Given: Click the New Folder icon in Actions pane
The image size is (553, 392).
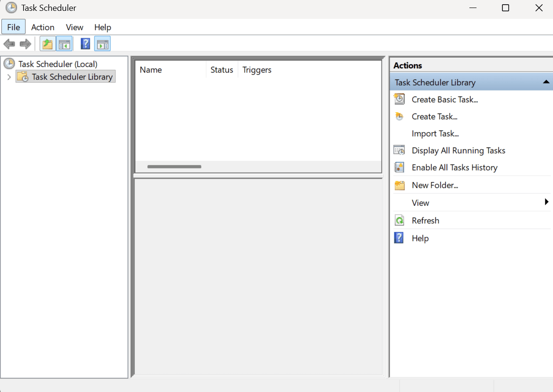Looking at the screenshot, I should tap(399, 185).
